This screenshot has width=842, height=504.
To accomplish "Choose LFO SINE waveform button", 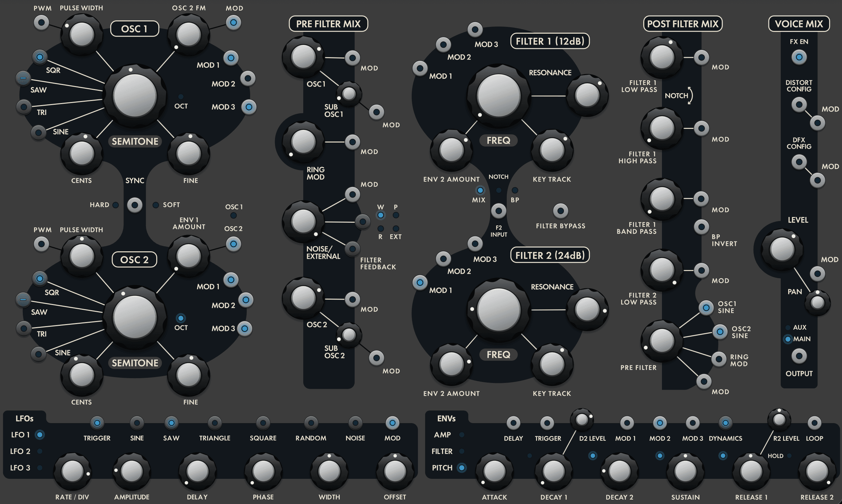I will tap(137, 423).
